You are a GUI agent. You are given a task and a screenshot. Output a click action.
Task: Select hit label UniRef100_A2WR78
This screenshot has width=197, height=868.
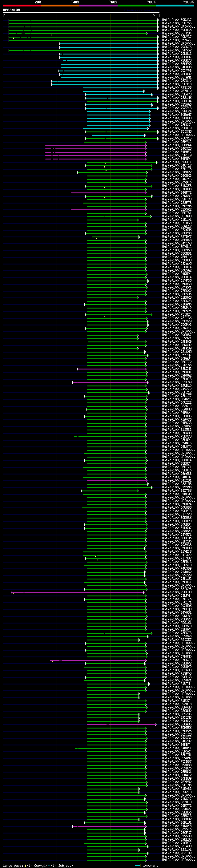177,60
